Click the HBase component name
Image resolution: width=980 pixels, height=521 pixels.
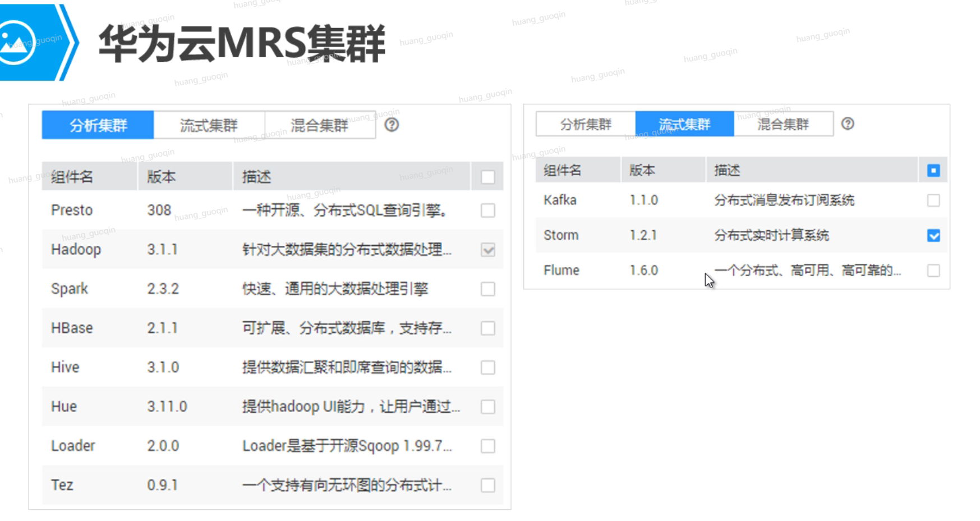[72, 328]
